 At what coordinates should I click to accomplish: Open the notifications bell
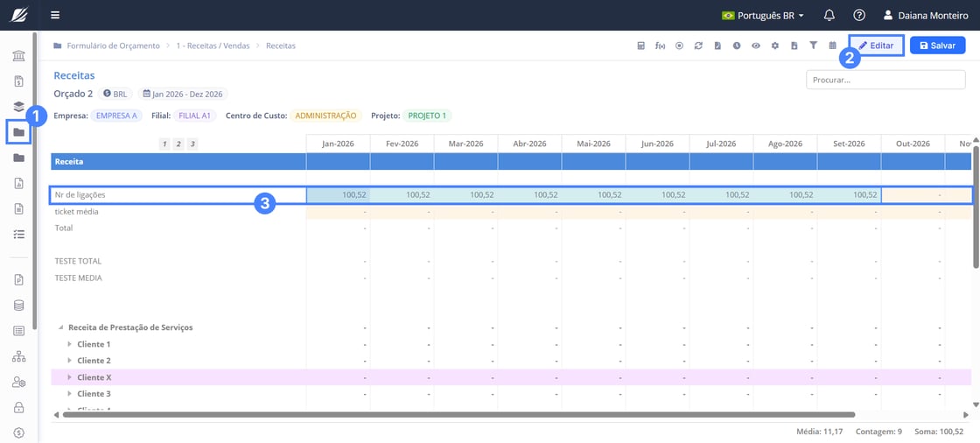[829, 15]
